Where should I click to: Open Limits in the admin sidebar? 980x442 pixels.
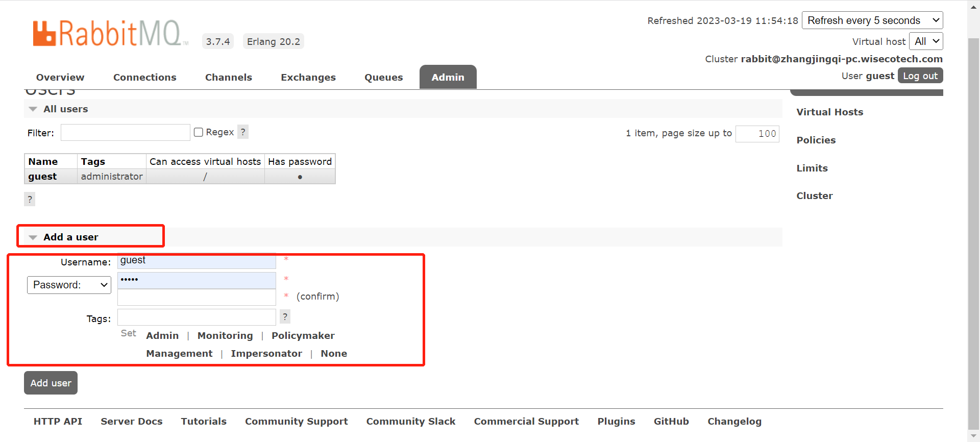click(812, 168)
